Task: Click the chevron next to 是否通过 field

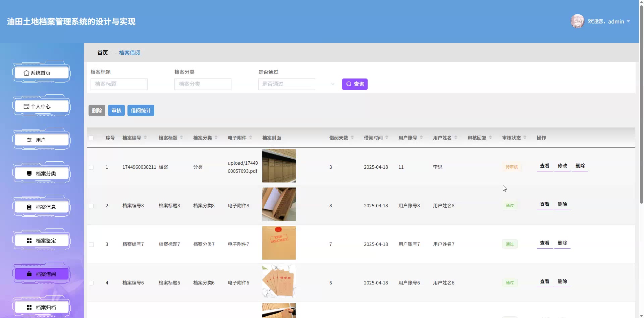Action: point(333,84)
